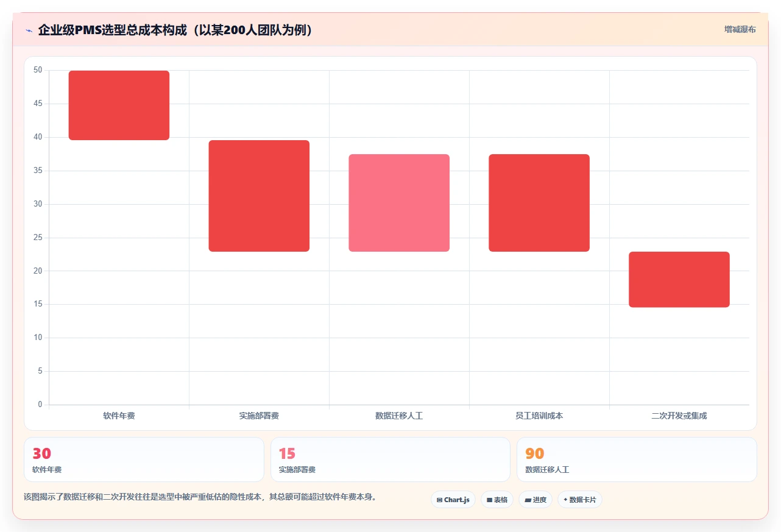This screenshot has width=781, height=532.
Task: Click the 二次开发或集成 x-axis label
Action: pyautogui.click(x=679, y=416)
